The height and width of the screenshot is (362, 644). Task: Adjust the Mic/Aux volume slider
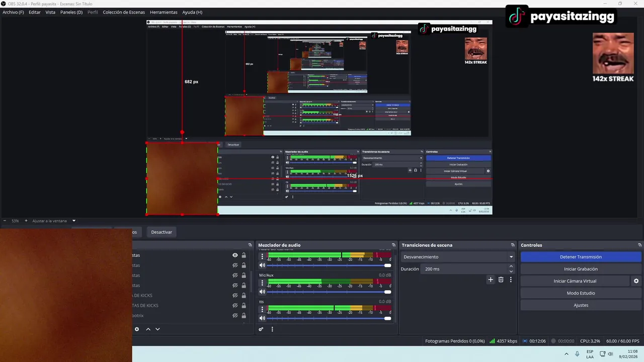pyautogui.click(x=329, y=292)
